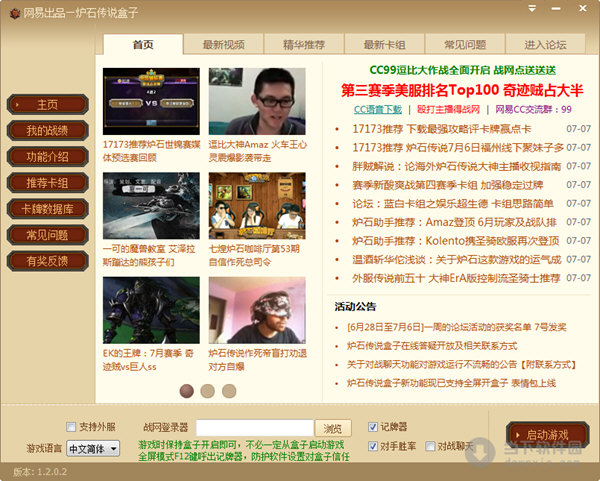The image size is (600, 481).
Task: Open the 胖贼解说 news item
Action: 457,166
